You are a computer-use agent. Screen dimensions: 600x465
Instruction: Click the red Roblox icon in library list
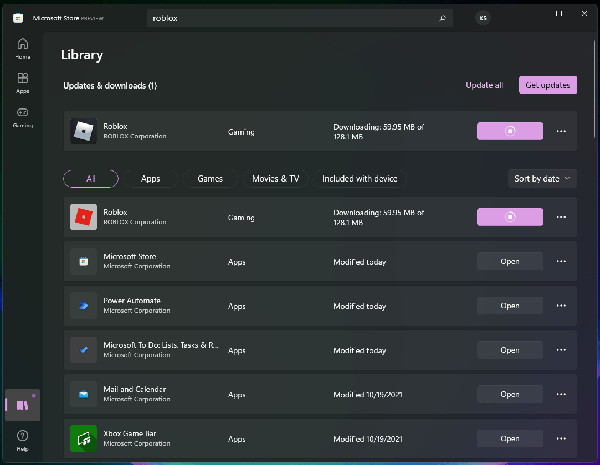coord(83,217)
